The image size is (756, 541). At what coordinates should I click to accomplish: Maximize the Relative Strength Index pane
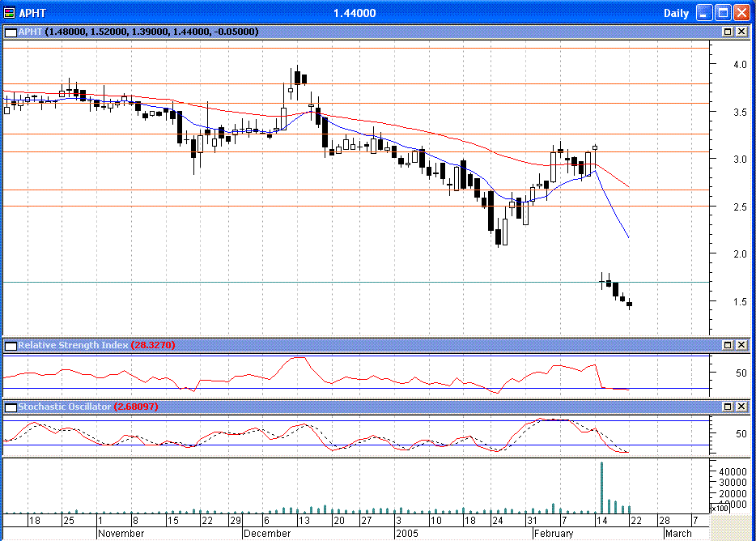(x=728, y=345)
